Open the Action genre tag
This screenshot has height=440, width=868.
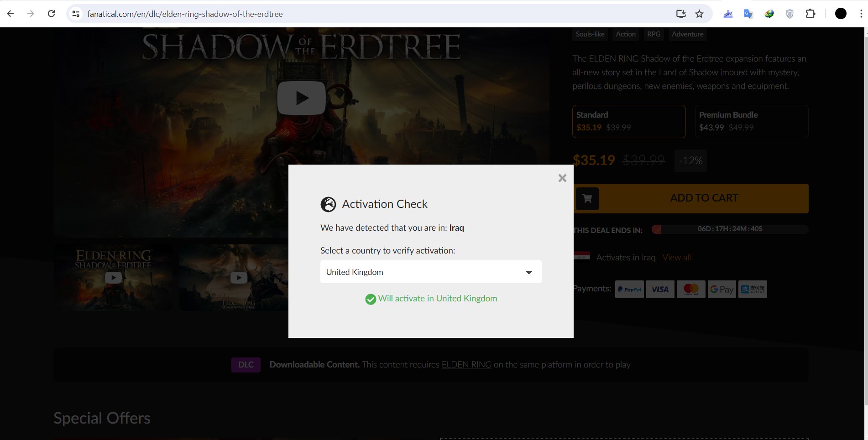tap(626, 34)
